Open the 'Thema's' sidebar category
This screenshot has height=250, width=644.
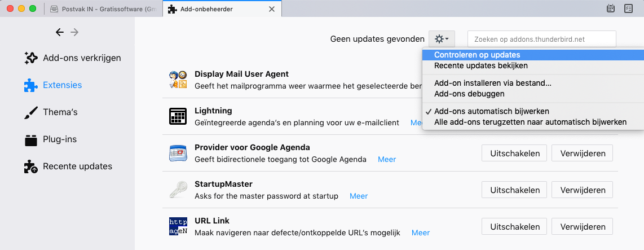60,112
